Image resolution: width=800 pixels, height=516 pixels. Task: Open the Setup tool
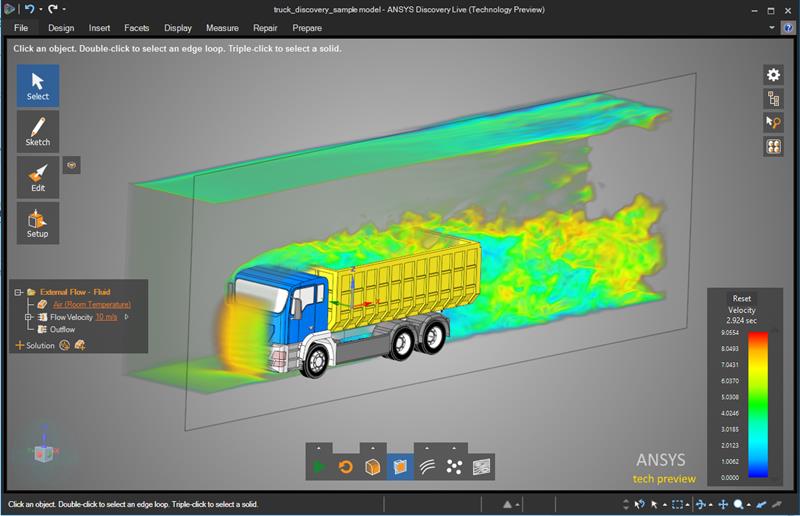pyautogui.click(x=38, y=223)
